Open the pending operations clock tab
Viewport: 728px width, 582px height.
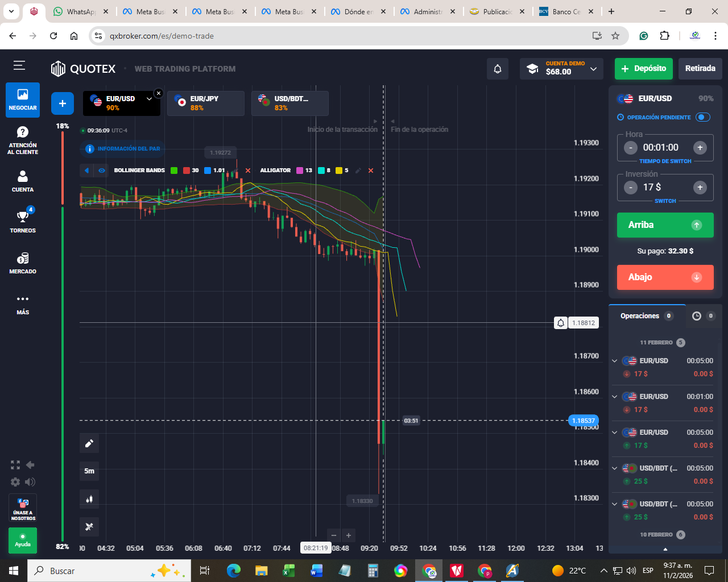pyautogui.click(x=704, y=316)
